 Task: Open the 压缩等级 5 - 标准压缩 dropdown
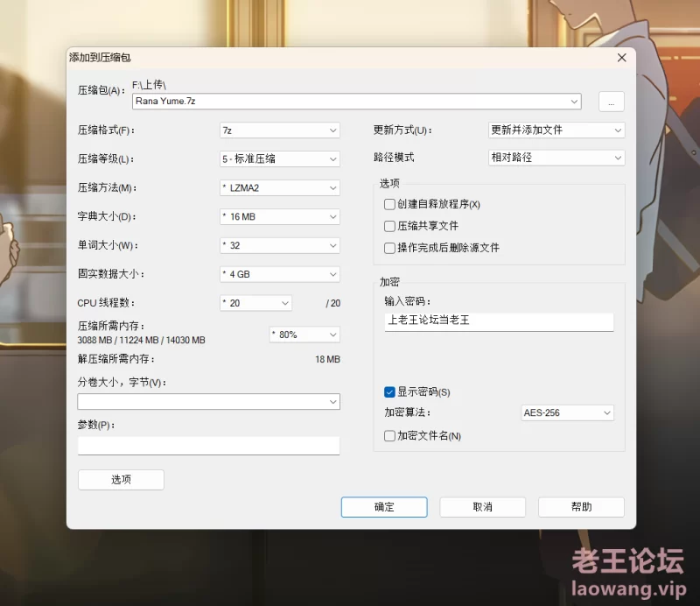280,159
